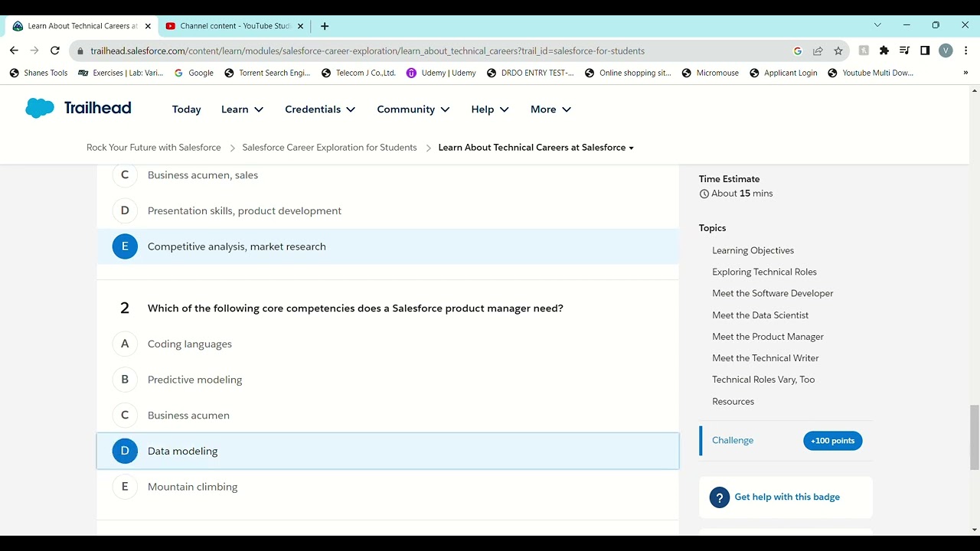Open a new tab with plus icon
This screenshot has width=980, height=551.
(325, 26)
